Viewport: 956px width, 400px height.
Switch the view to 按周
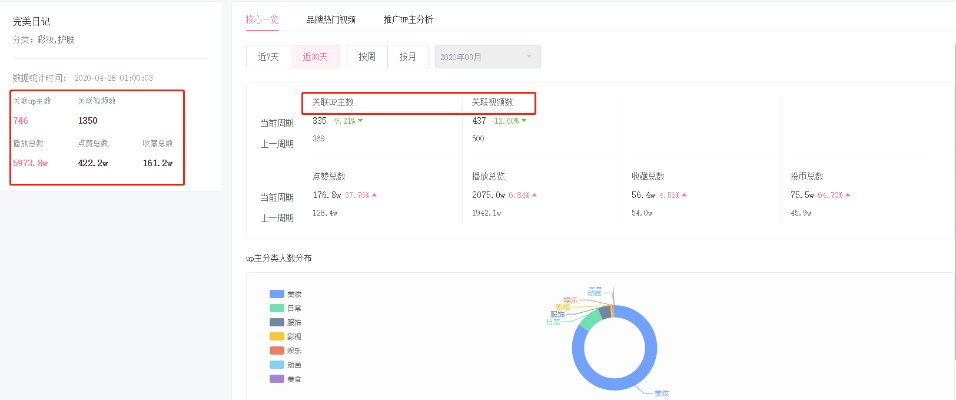[x=367, y=57]
